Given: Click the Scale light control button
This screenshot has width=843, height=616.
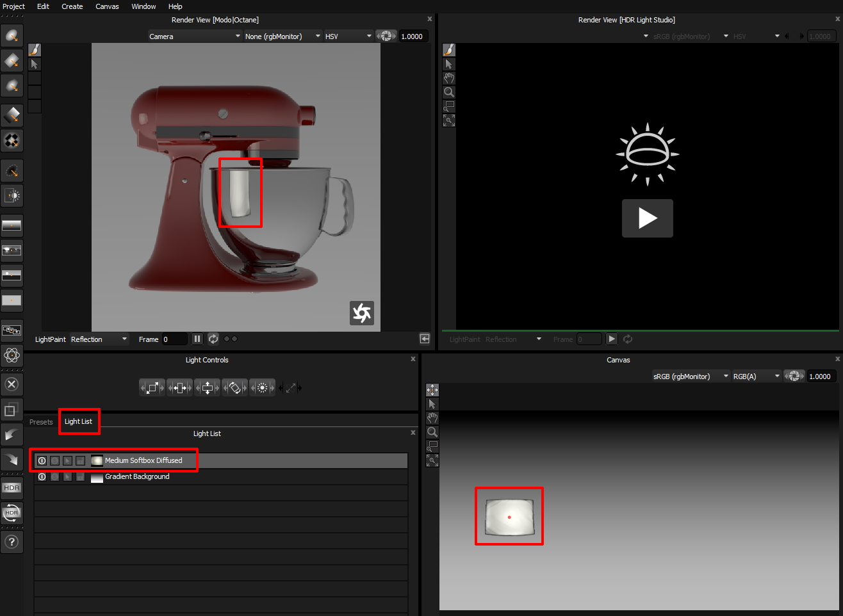Looking at the screenshot, I should click(152, 387).
